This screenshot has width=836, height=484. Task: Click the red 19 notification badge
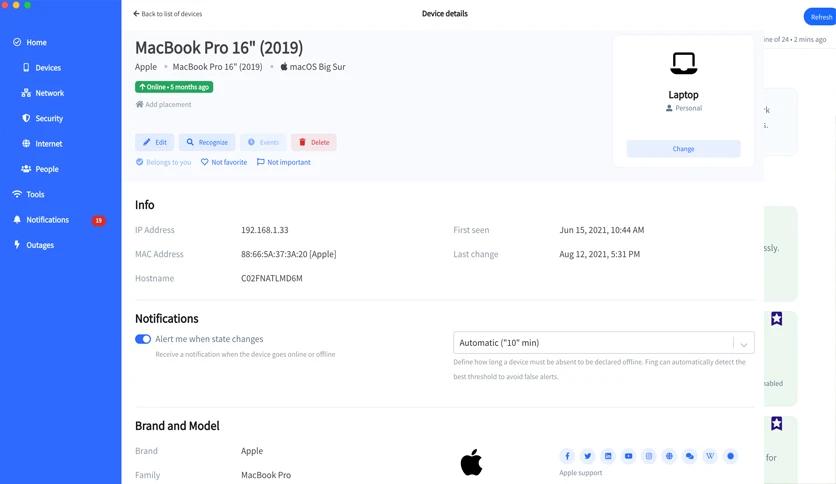pos(99,220)
